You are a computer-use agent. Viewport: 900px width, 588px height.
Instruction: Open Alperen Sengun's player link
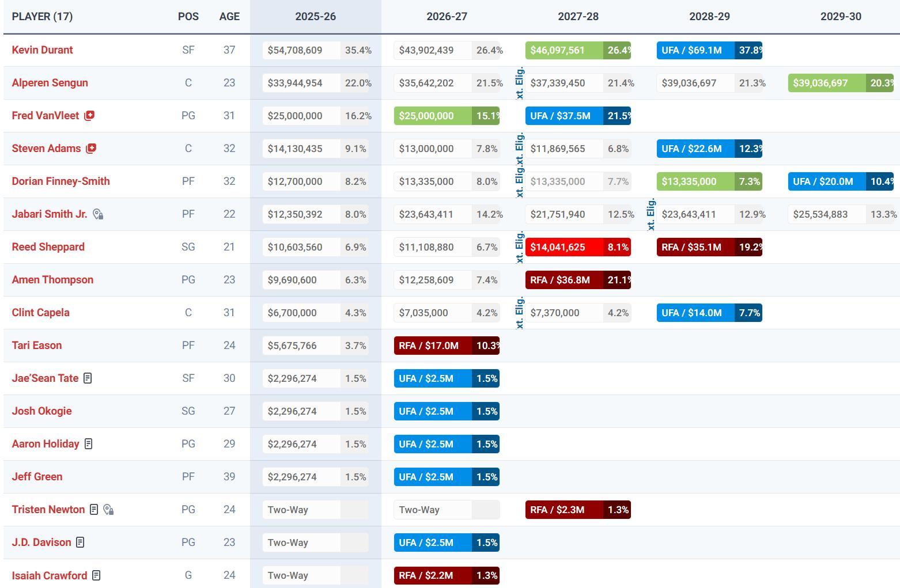50,83
